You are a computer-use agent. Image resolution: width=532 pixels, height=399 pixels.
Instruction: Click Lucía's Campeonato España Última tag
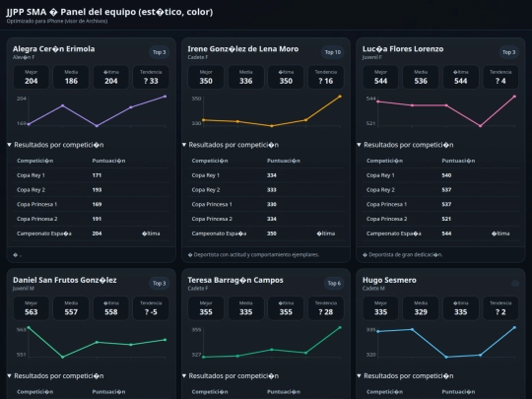[x=500, y=233]
